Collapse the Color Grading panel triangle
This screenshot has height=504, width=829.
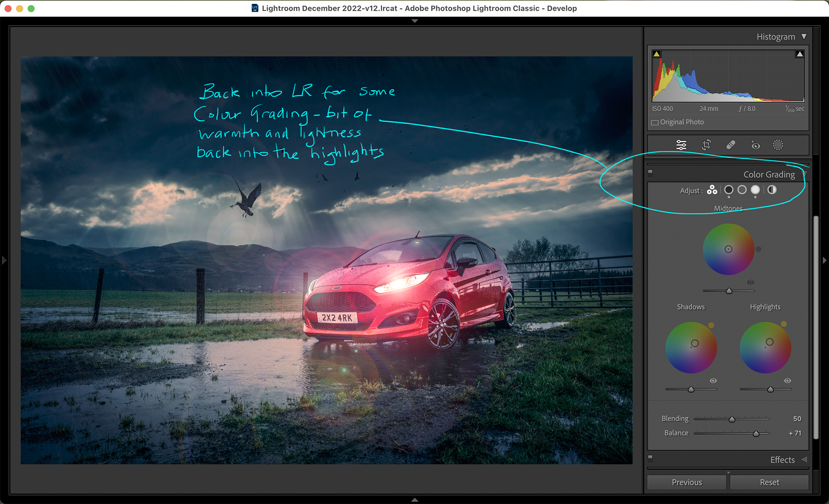point(804,174)
